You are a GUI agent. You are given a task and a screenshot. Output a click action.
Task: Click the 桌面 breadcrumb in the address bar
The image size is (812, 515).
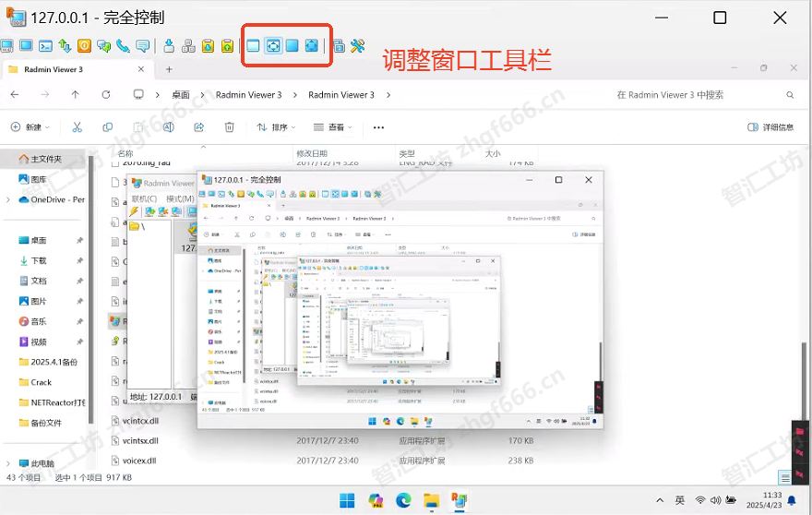(181, 95)
